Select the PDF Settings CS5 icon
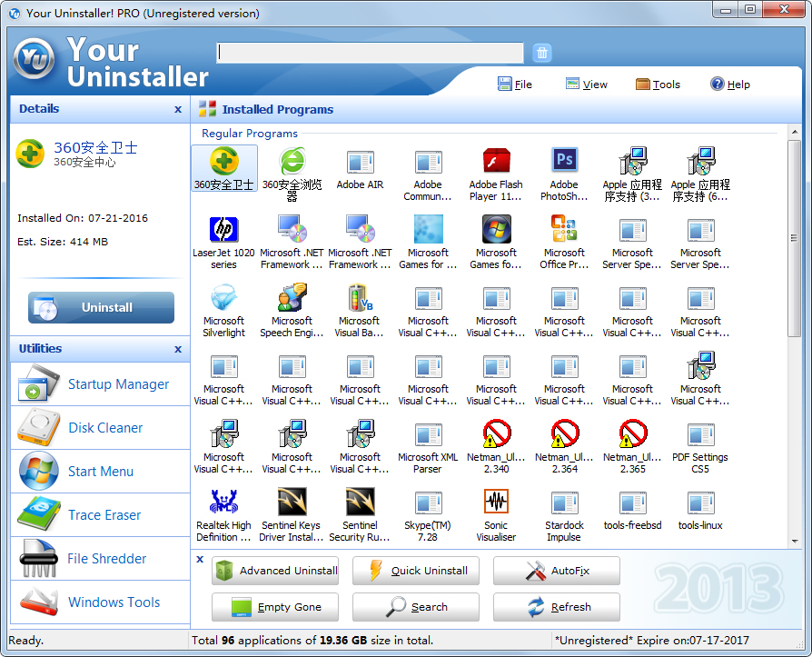This screenshot has width=812, height=657. click(700, 434)
